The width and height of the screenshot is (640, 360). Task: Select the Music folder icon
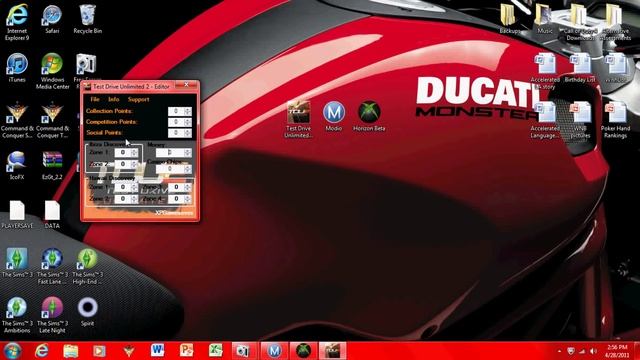click(x=544, y=19)
